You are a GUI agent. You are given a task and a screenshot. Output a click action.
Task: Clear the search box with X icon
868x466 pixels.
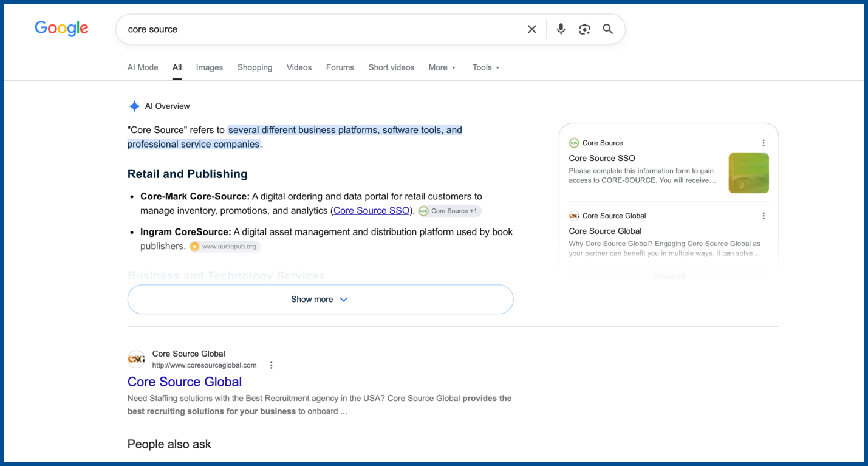532,29
